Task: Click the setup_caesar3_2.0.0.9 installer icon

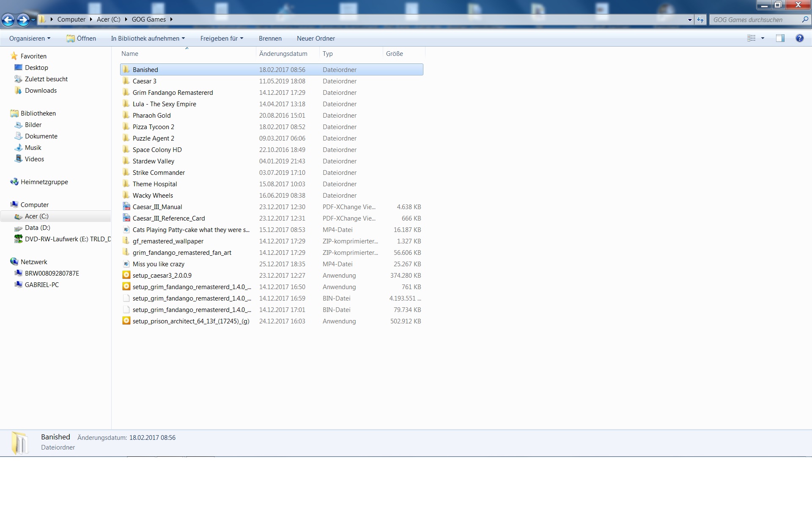Action: pyautogui.click(x=126, y=275)
